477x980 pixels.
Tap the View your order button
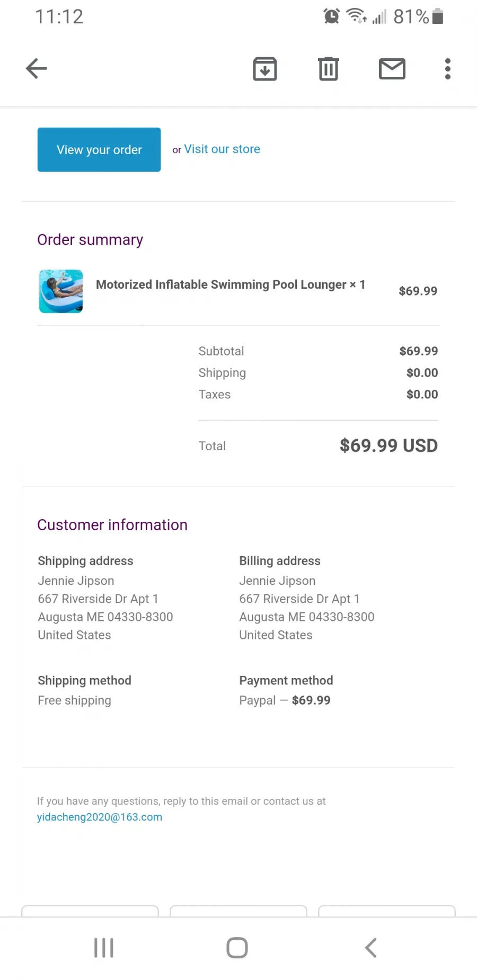[99, 149]
